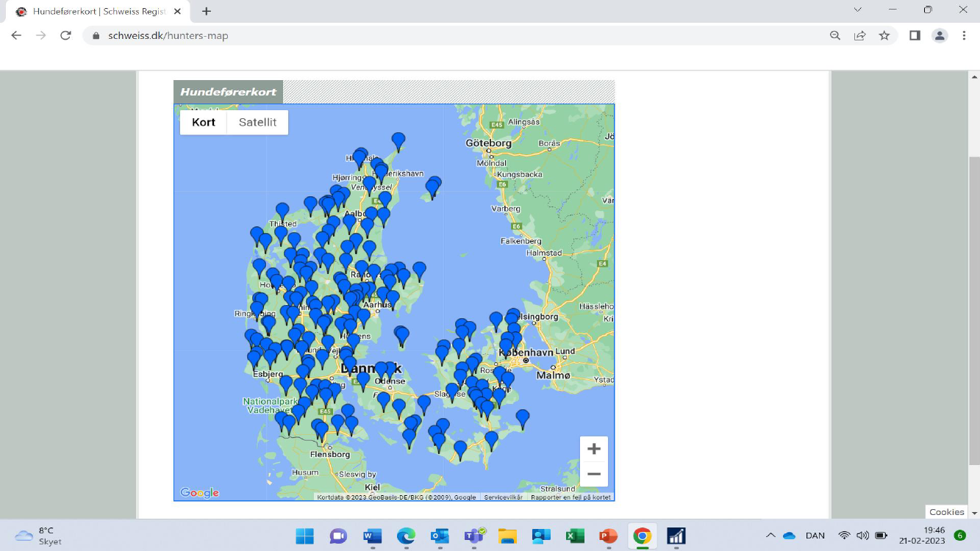Open notification center badge 6

(x=960, y=536)
